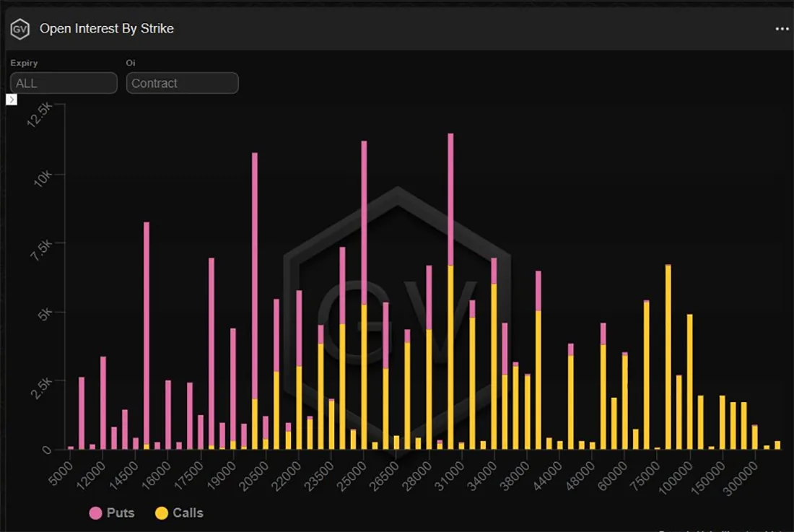Click the 48000 strike axis label
The height and width of the screenshot is (532, 794).
pos(580,476)
